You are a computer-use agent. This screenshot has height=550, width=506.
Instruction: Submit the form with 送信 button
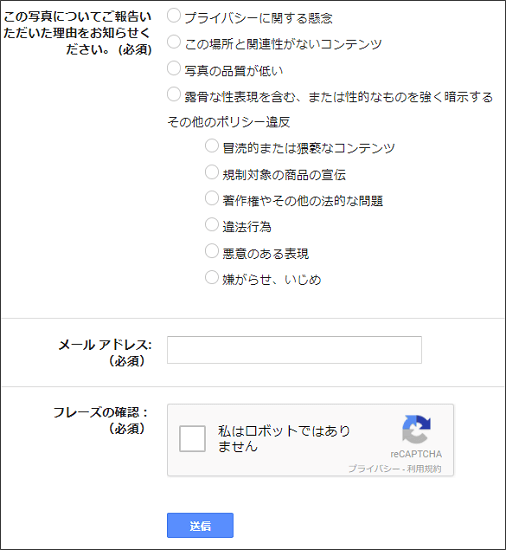click(x=200, y=525)
